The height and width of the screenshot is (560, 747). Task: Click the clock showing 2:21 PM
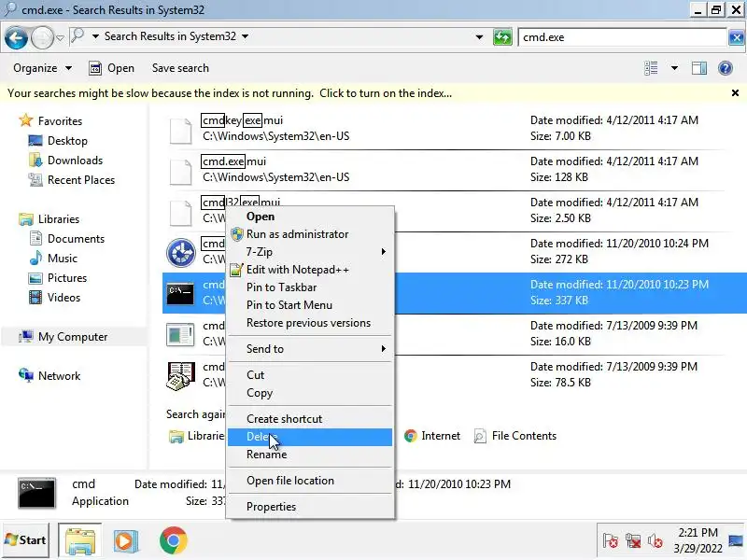(698, 540)
